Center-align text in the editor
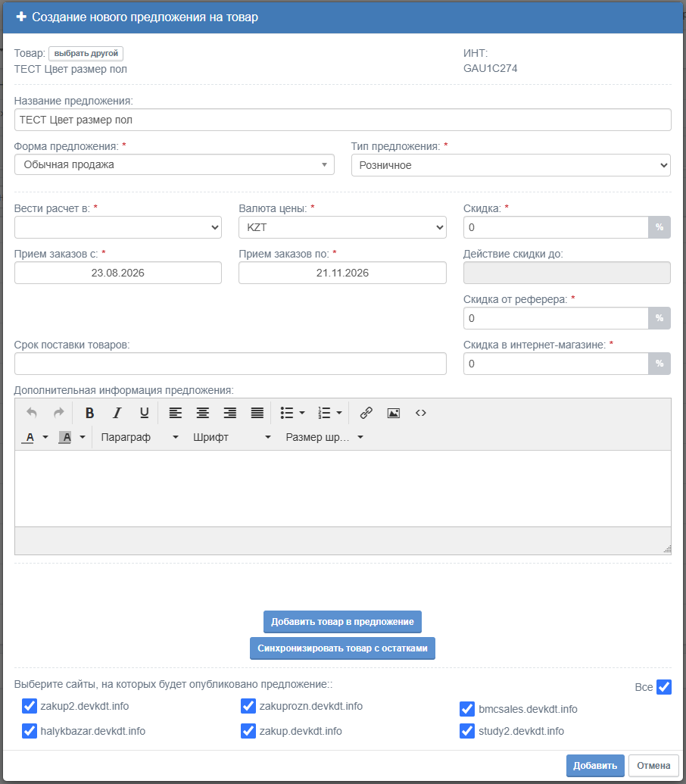 click(202, 413)
